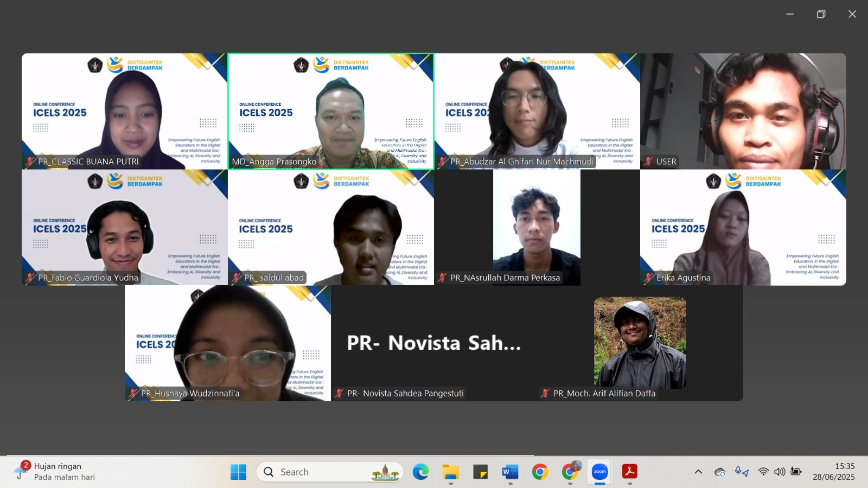Open the Hujan ringan weather widget
Viewport: 868px width, 488px height.
(54, 472)
